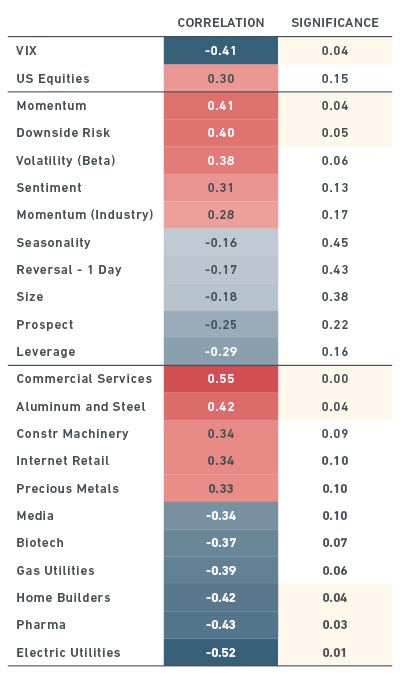Select the VIX row label
400x673 pixels.
[27, 51]
